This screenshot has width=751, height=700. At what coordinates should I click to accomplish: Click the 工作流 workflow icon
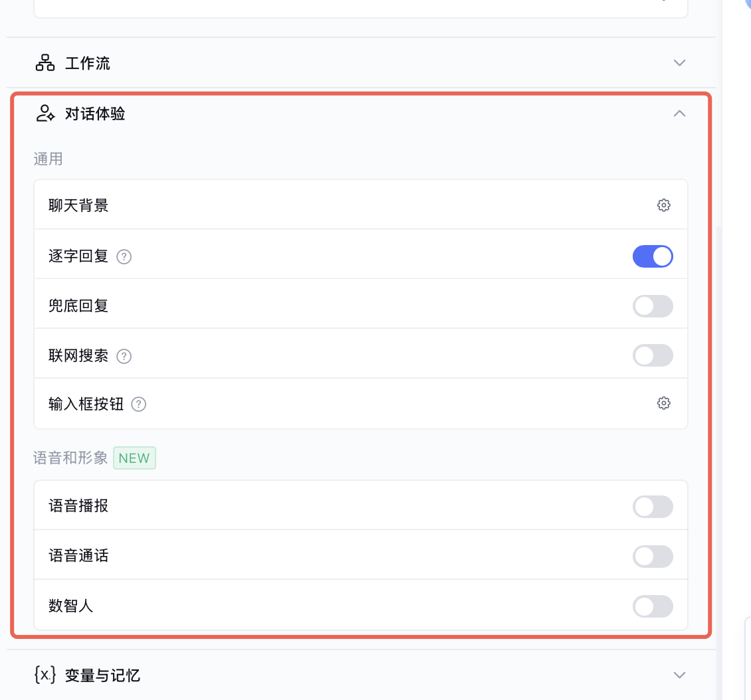tap(45, 63)
